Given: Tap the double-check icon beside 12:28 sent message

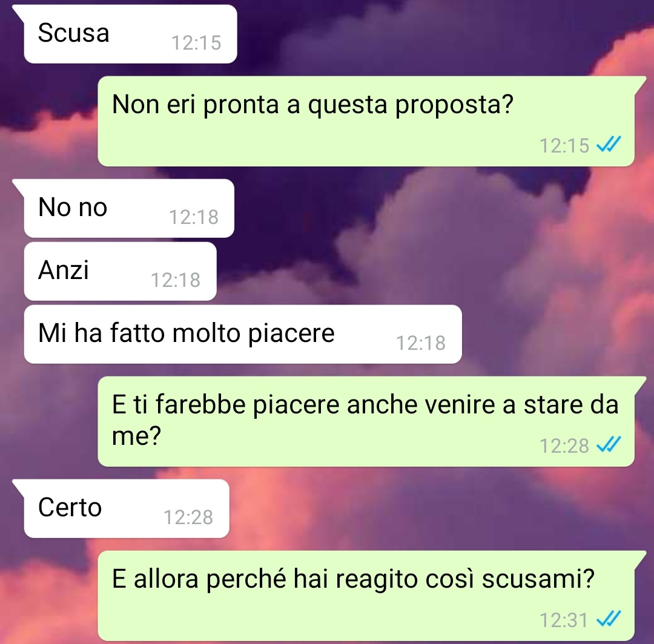Looking at the screenshot, I should (x=609, y=445).
